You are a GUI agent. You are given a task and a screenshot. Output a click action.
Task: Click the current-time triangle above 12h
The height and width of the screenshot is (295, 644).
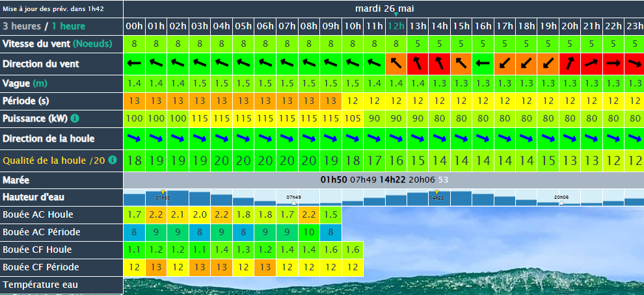(396, 15)
